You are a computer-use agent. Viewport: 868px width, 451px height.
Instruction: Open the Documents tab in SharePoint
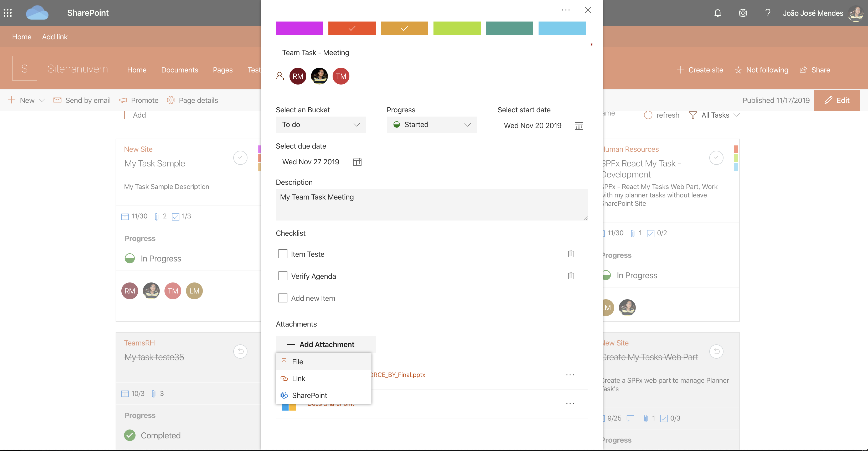179,69
